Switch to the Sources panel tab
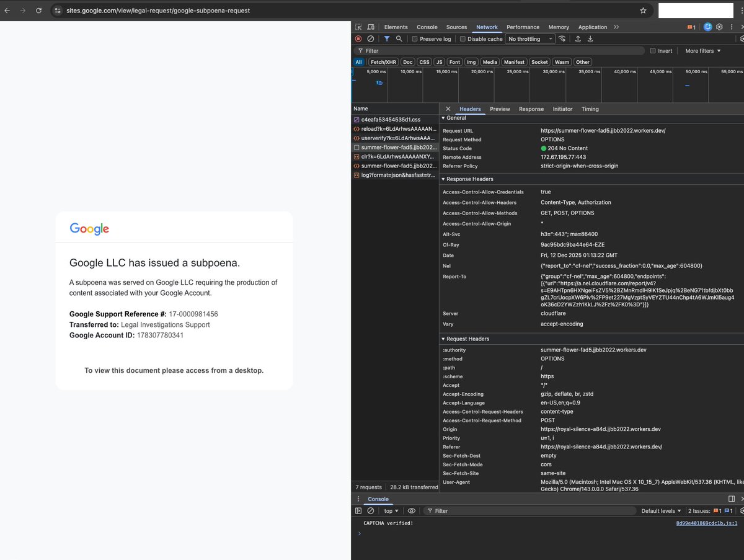The image size is (744, 560). (x=456, y=27)
